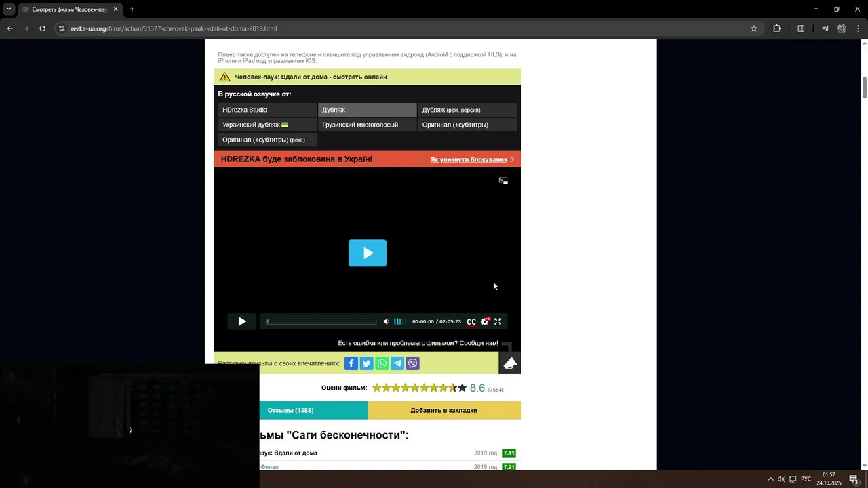Open browser extensions puzzle icon
This screenshot has width=868, height=488.
(777, 28)
